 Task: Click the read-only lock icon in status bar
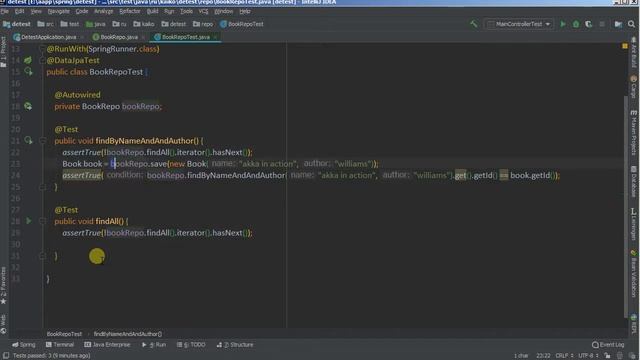(607, 356)
